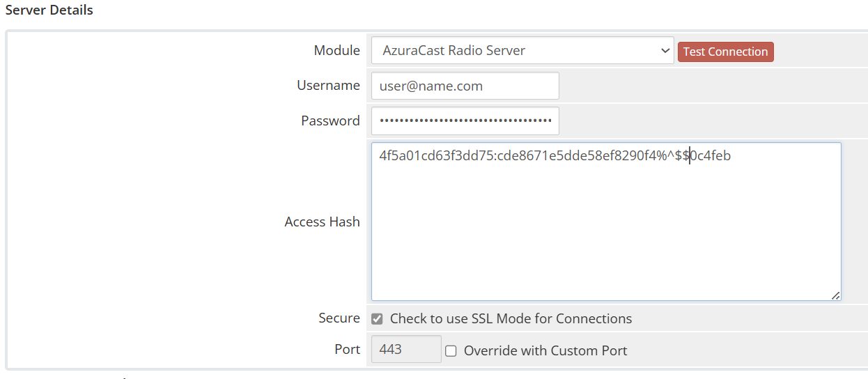Click the Server Details section heading
The image size is (868, 379).
coord(49,10)
